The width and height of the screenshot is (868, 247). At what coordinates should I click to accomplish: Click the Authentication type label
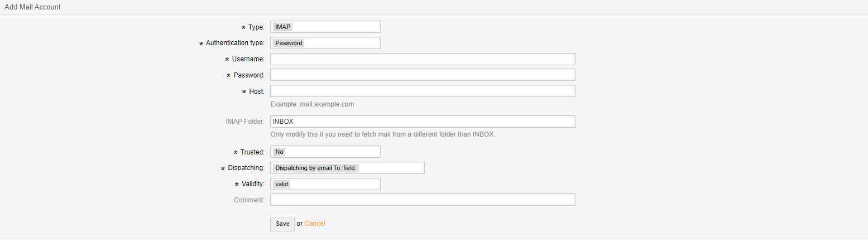pyautogui.click(x=236, y=43)
